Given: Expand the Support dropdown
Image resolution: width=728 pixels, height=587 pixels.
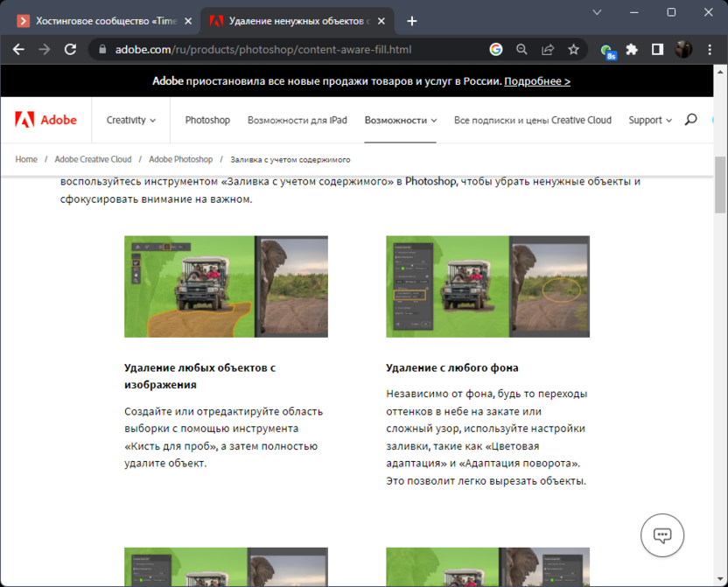Looking at the screenshot, I should point(650,120).
